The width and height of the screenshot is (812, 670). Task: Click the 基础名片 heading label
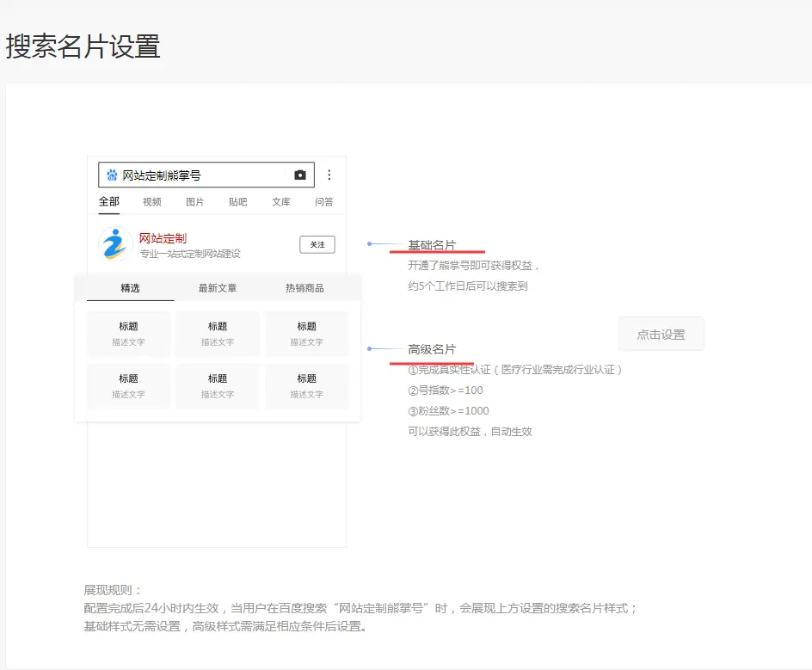[x=432, y=245]
